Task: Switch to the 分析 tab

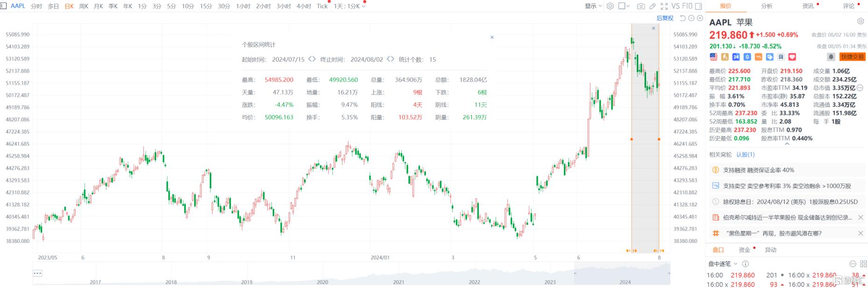Action: click(x=767, y=6)
